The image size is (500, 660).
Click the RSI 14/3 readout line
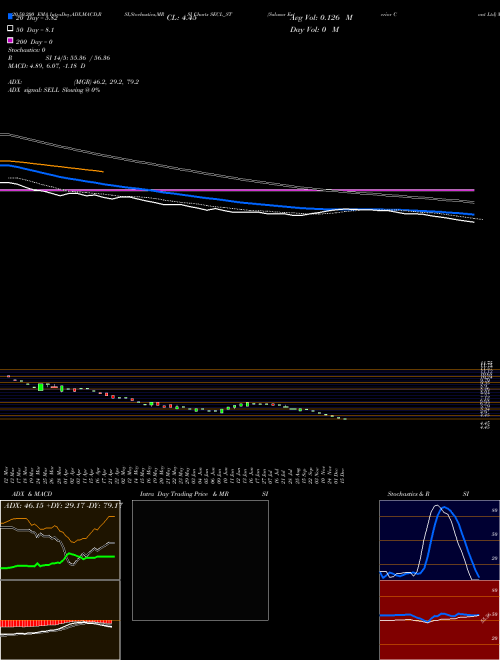[x=59, y=58]
